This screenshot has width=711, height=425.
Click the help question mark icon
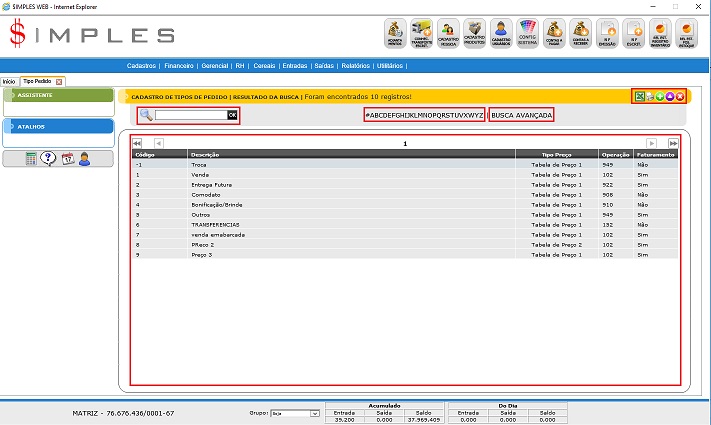point(48,158)
